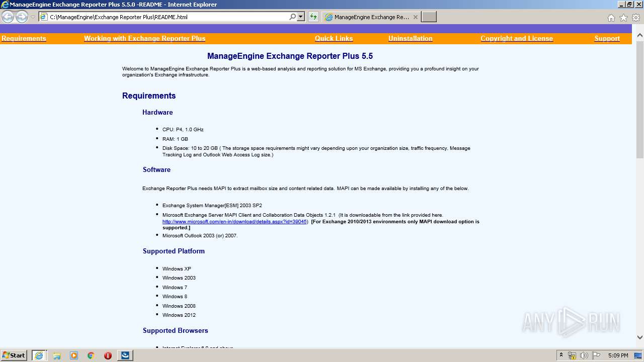Screen dimensions: 644x362
Task: Click the blue installer taskbar icon
Action: [125, 355]
